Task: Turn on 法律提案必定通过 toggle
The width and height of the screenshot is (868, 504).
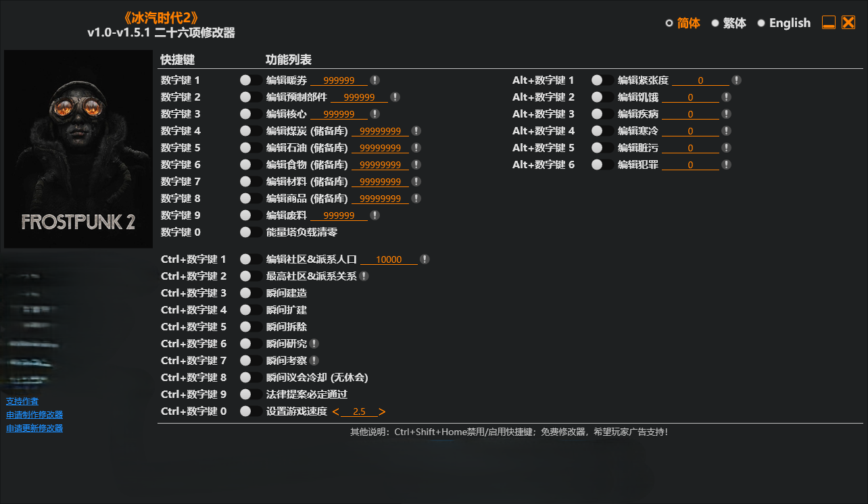Action: (251, 395)
